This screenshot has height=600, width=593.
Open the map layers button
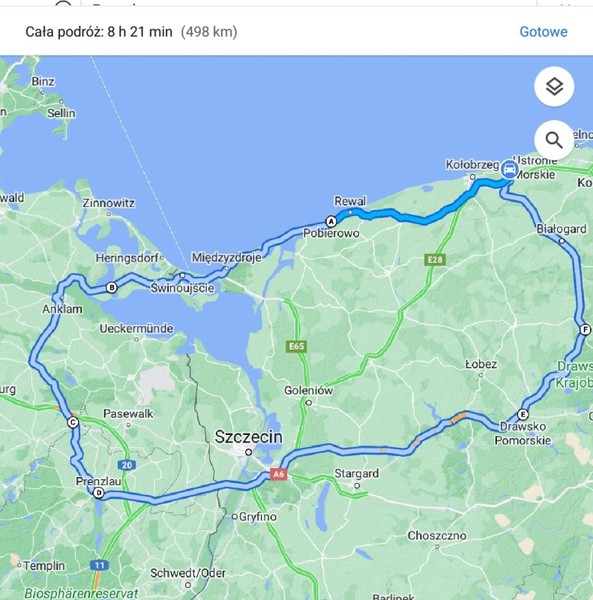tap(554, 86)
